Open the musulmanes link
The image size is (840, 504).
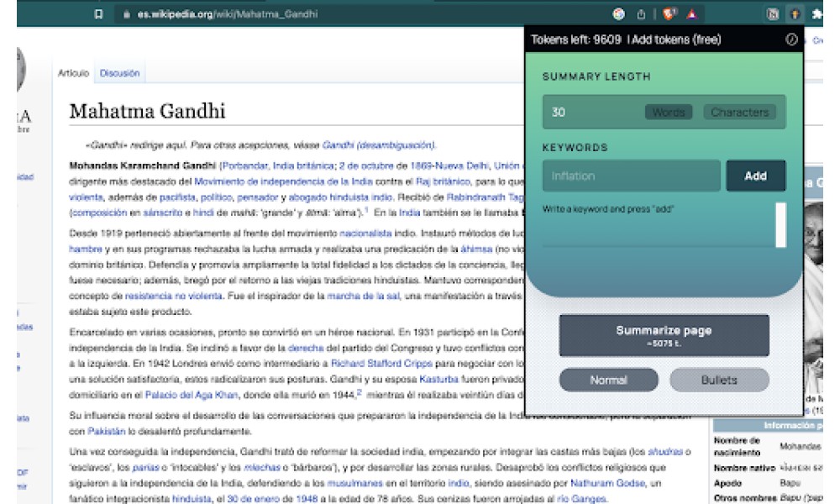354,483
